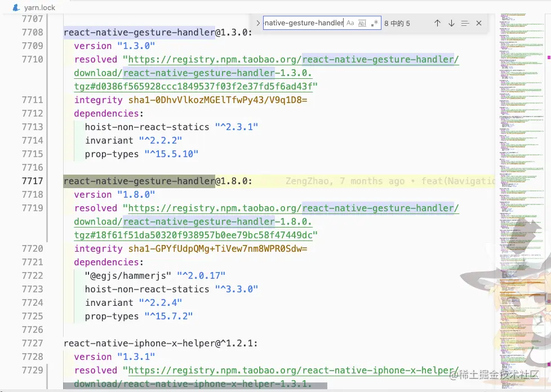Click "@egjs/hammerjs" "^2.0.17" line
The image size is (551, 392).
[155, 276]
